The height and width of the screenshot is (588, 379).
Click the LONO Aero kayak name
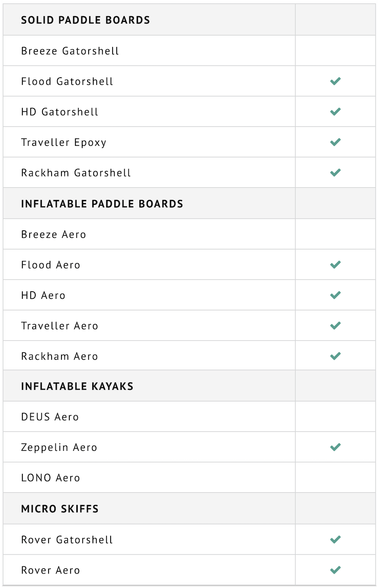[x=50, y=478]
